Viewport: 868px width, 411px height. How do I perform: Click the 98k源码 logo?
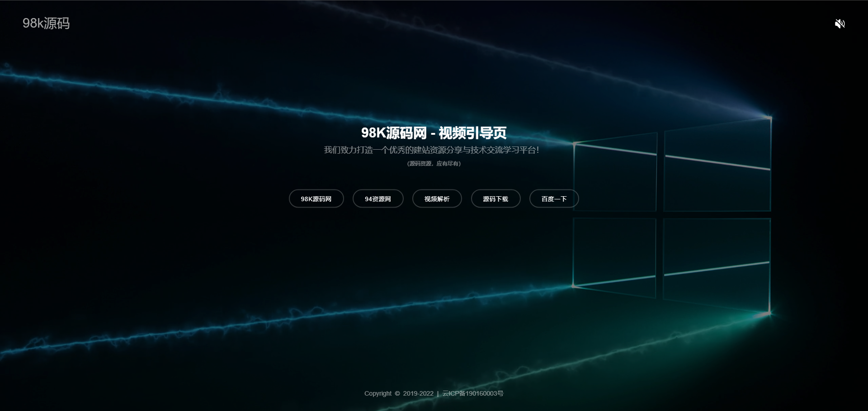[x=47, y=24]
